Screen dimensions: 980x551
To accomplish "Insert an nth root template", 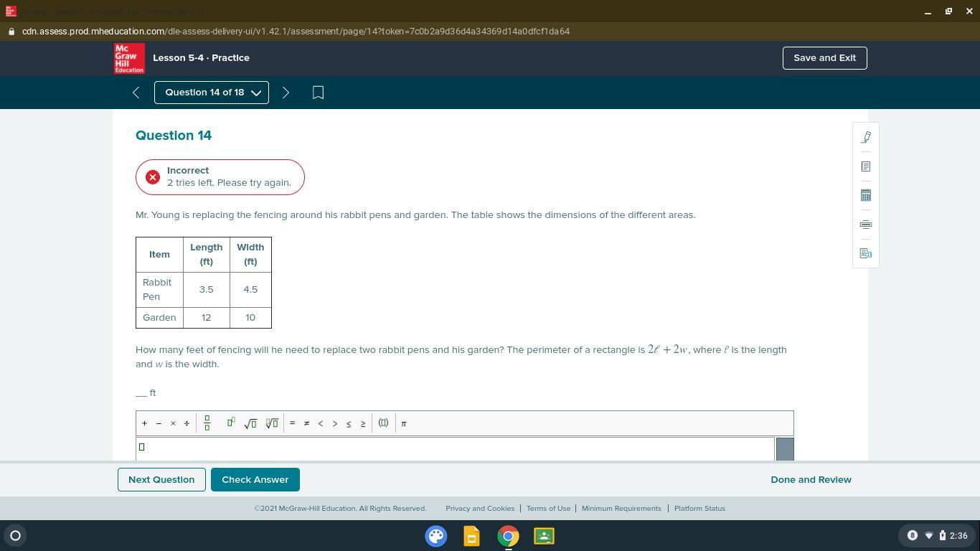I will point(272,423).
